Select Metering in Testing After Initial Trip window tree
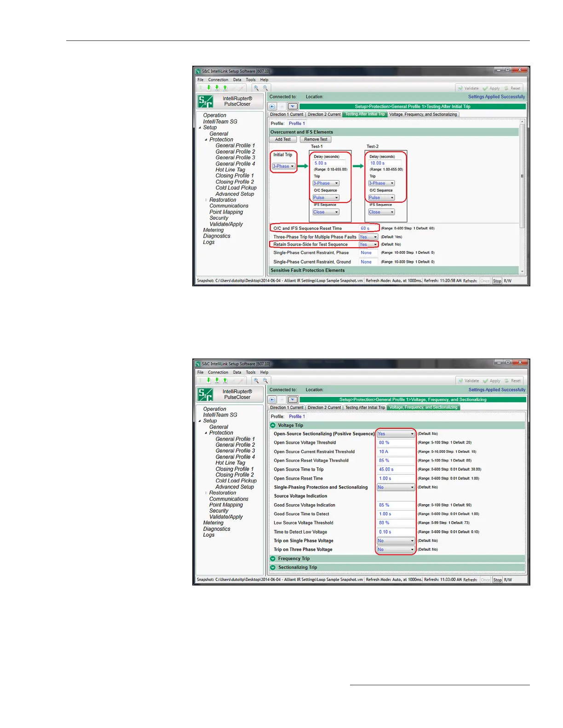 (213, 230)
